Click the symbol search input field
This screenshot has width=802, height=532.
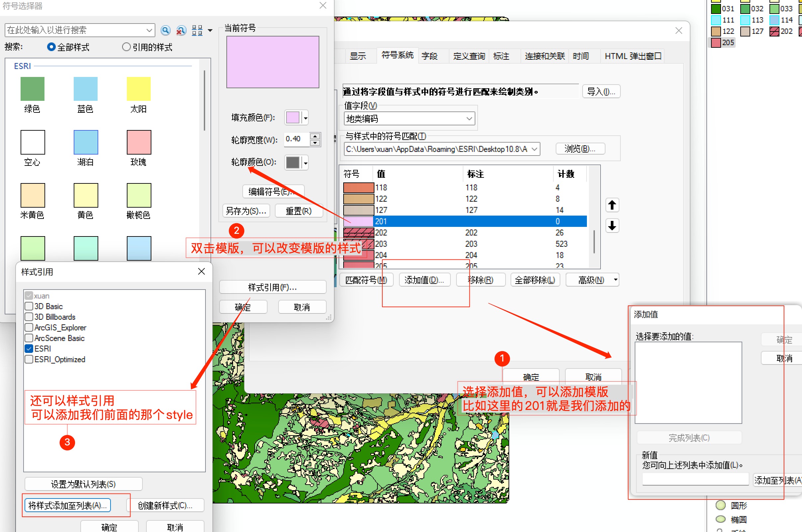click(75, 30)
